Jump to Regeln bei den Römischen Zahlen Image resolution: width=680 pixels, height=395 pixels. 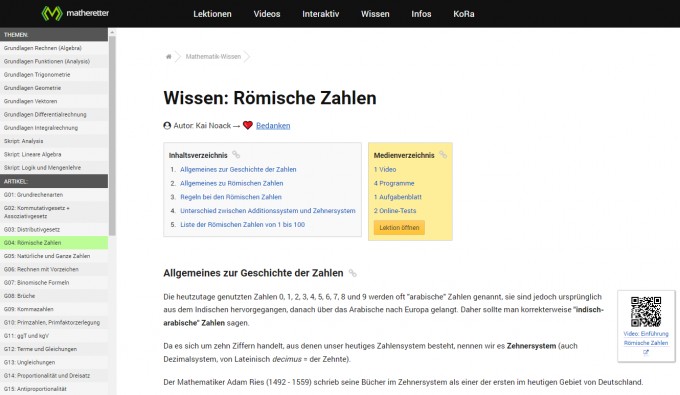231,197
